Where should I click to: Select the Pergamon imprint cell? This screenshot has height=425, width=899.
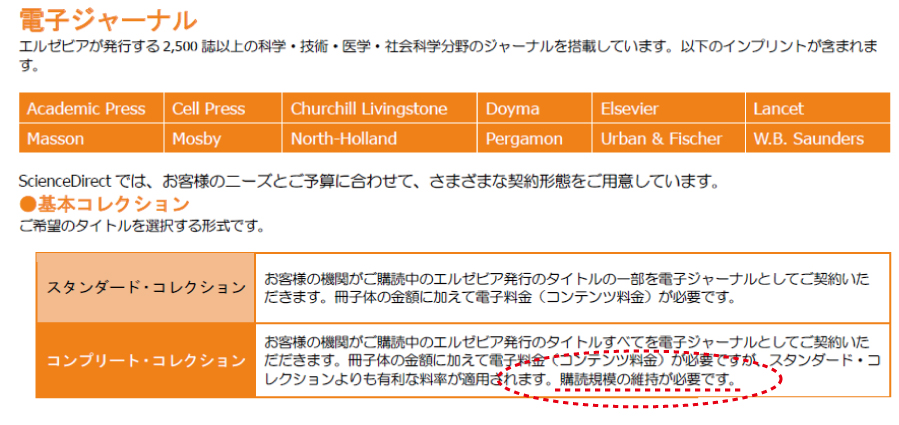(534, 138)
